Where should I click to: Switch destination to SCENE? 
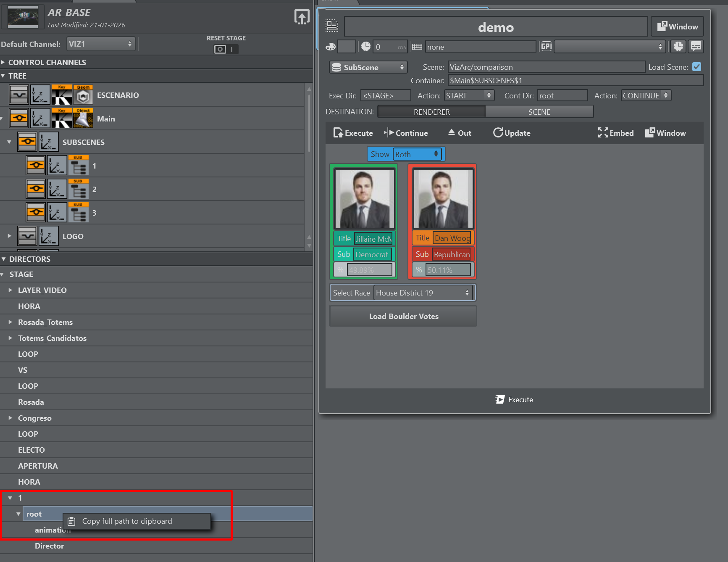[539, 112]
